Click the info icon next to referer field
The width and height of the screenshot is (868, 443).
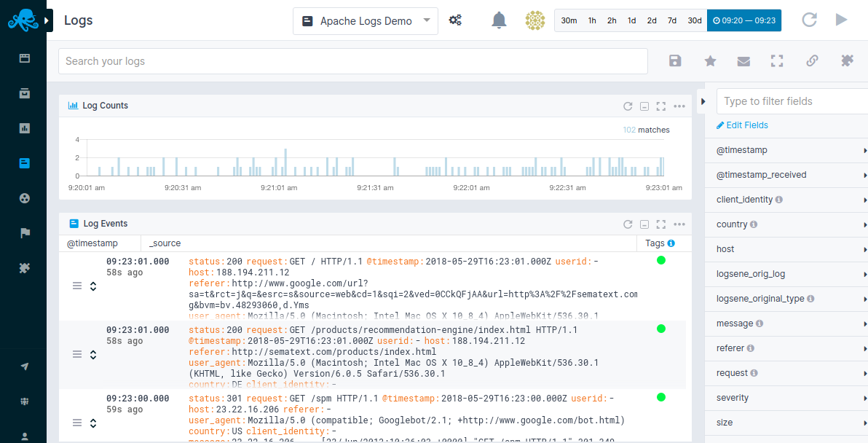pos(751,348)
